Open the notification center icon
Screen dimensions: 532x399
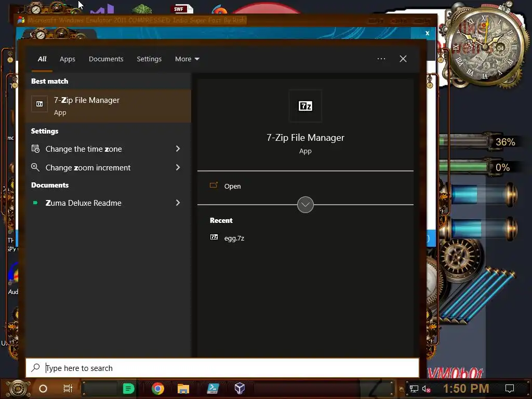509,389
